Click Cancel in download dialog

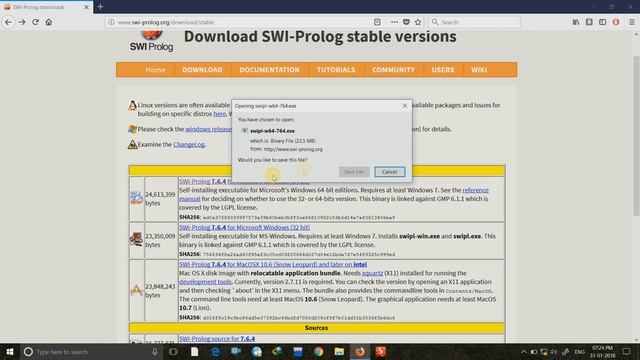(x=390, y=172)
